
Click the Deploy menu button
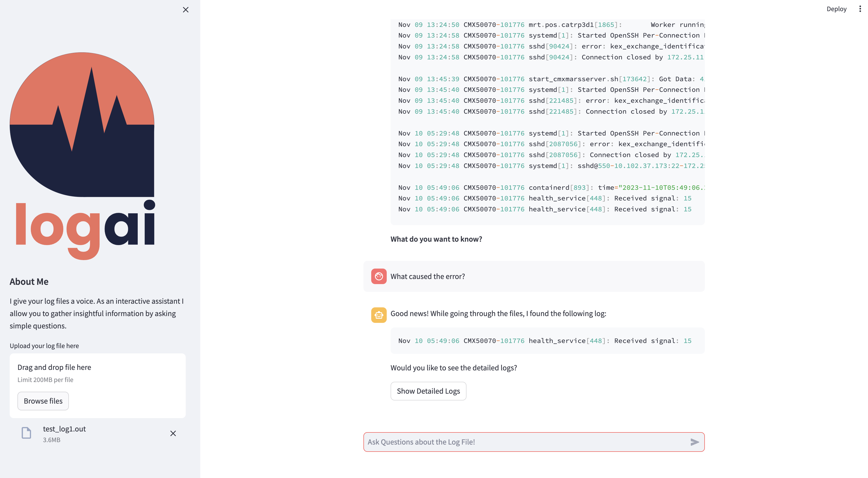click(x=836, y=9)
